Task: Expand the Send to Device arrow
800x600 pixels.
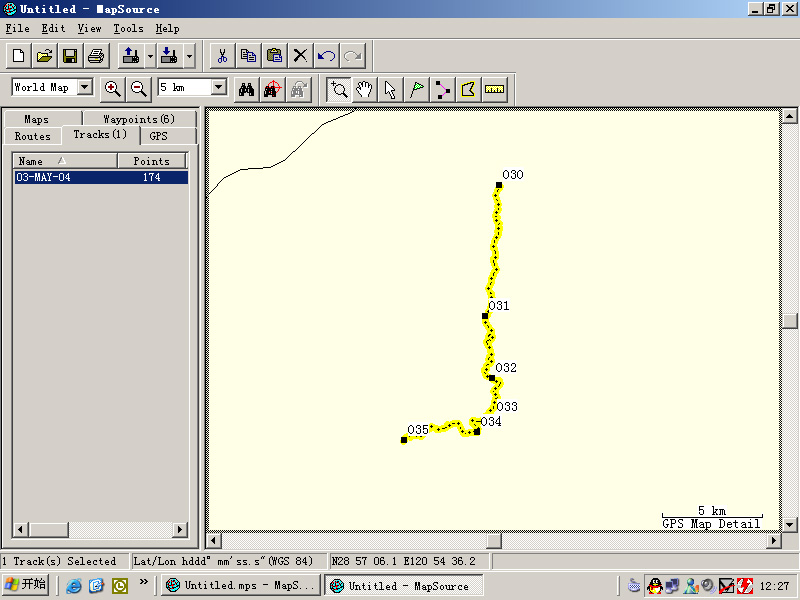Action: [x=150, y=56]
